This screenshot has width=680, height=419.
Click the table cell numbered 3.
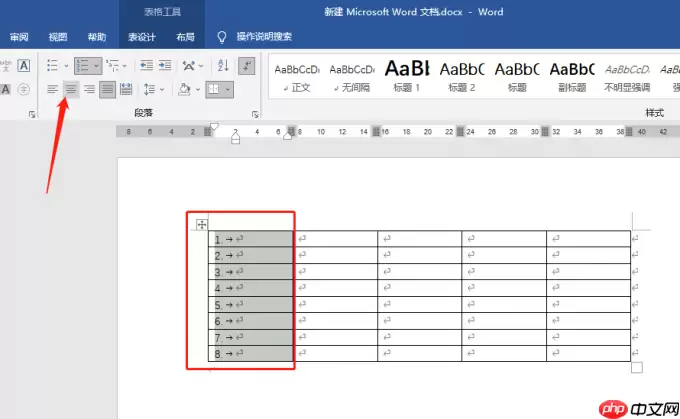251,272
